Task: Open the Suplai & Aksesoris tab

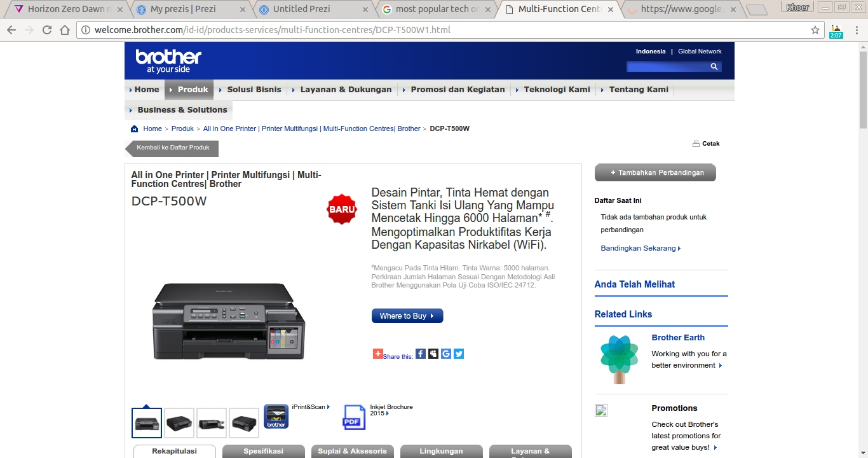Action: tap(352, 450)
